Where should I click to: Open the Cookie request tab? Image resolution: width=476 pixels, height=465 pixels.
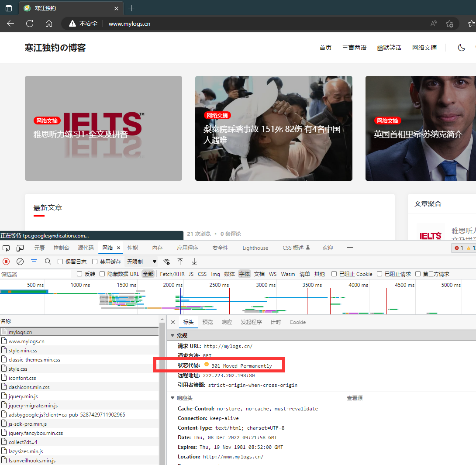297,322
